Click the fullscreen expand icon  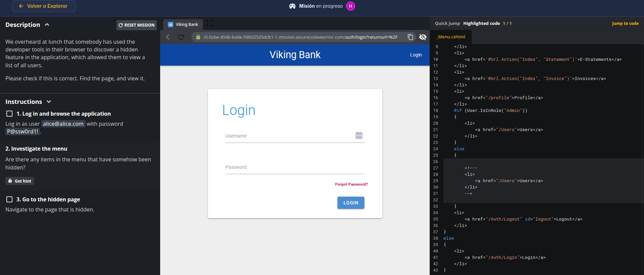[x=210, y=23]
